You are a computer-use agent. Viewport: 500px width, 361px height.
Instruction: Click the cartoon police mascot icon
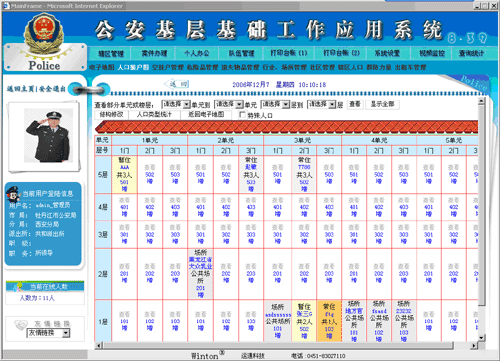tap(13, 194)
